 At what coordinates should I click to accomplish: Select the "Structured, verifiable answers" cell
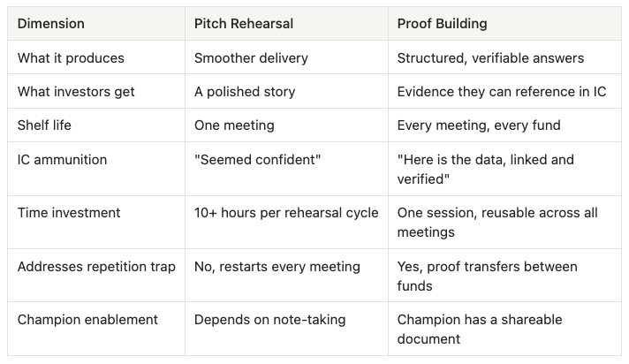click(x=490, y=58)
